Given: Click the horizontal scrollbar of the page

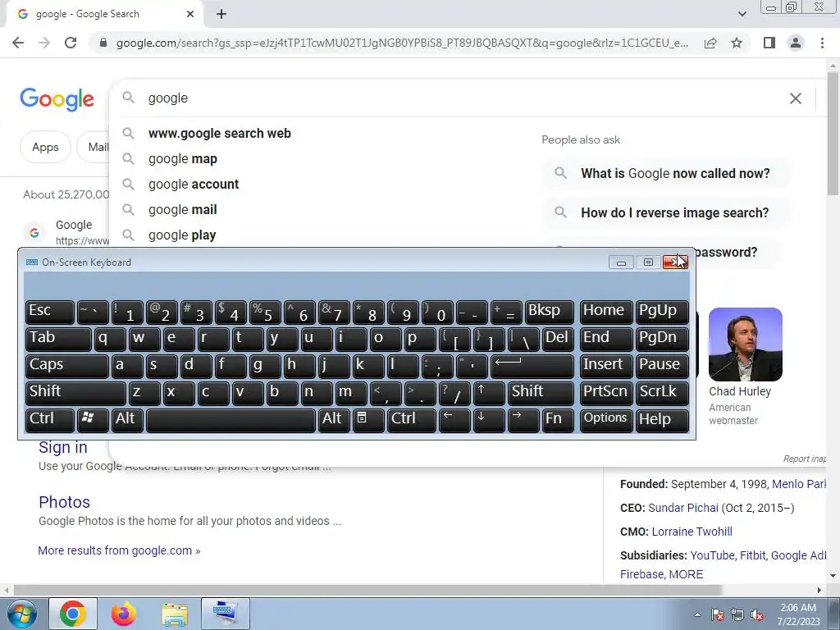Looking at the screenshot, I should point(367,590).
